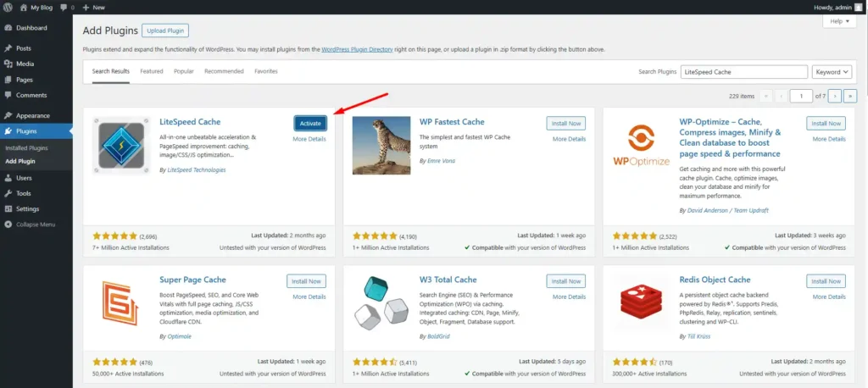Open the W3 Total Cache title
The width and height of the screenshot is (868, 388).
tap(448, 280)
